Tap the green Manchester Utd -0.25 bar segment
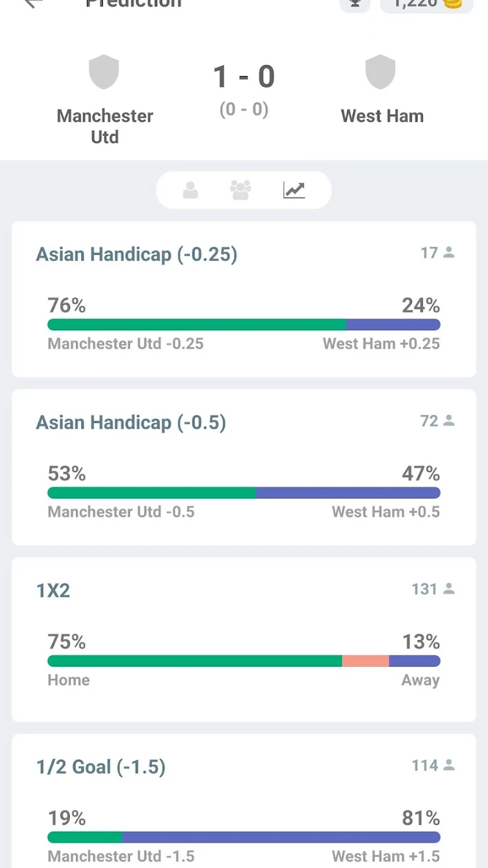Screen dimensions: 488x868 click(197, 325)
